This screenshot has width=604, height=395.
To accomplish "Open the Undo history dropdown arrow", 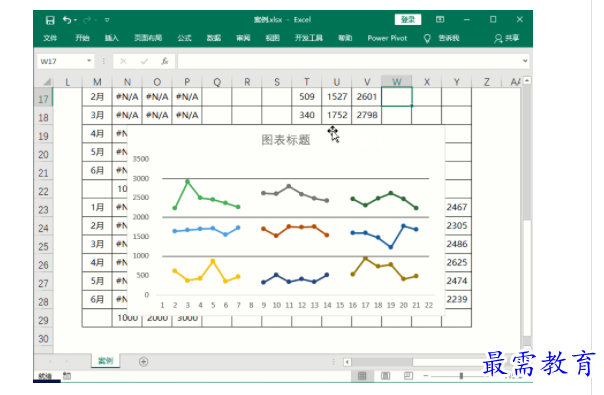I will point(76,20).
